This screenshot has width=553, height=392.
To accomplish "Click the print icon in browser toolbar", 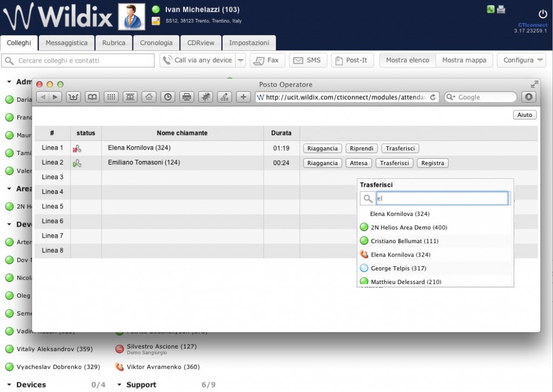I will point(186,97).
